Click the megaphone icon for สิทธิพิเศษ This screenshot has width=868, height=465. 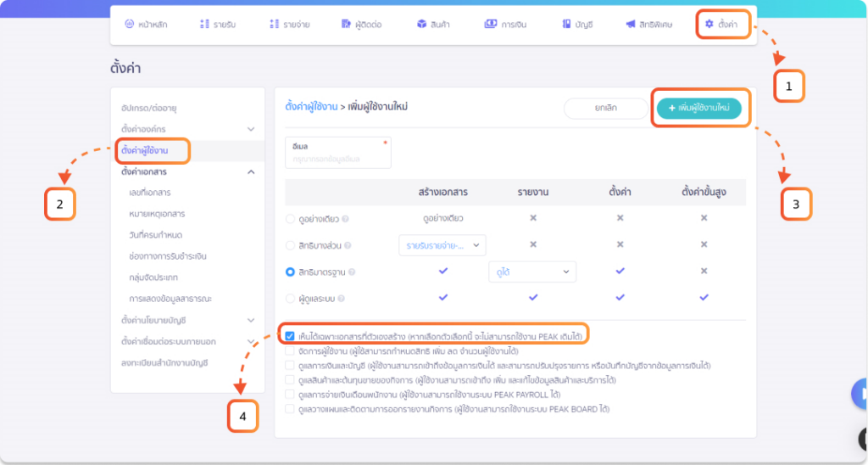tap(631, 25)
